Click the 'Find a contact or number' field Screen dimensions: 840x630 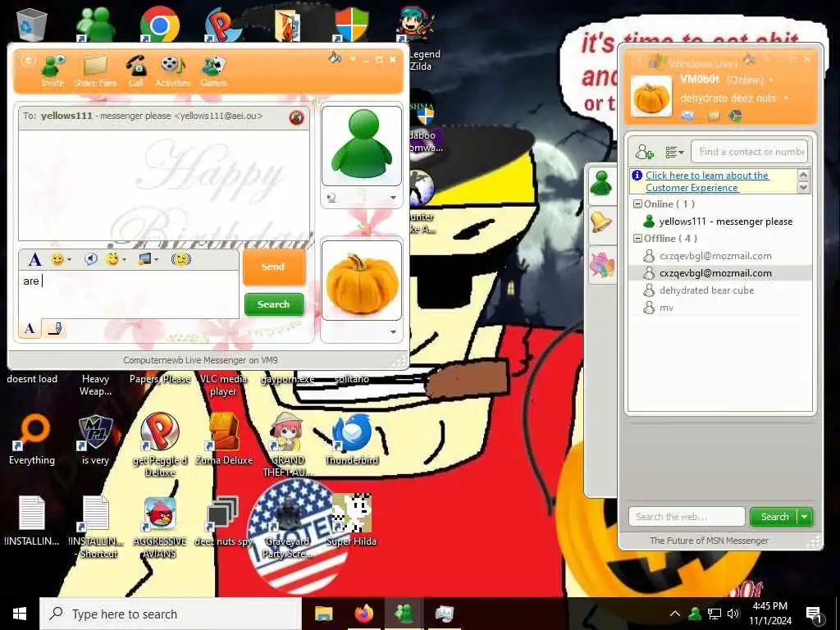click(x=749, y=152)
